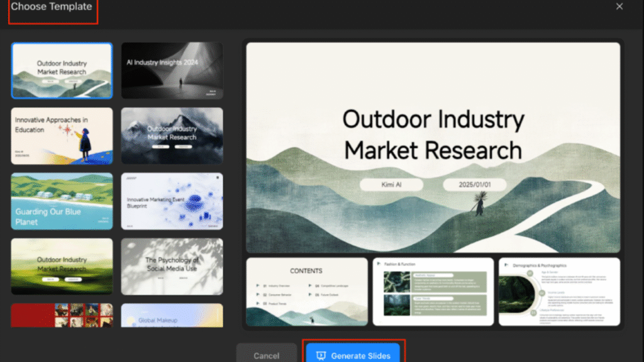The image size is (644, 362).
Task: Choose the AI Industry Insights 2024 template
Action: pos(172,70)
